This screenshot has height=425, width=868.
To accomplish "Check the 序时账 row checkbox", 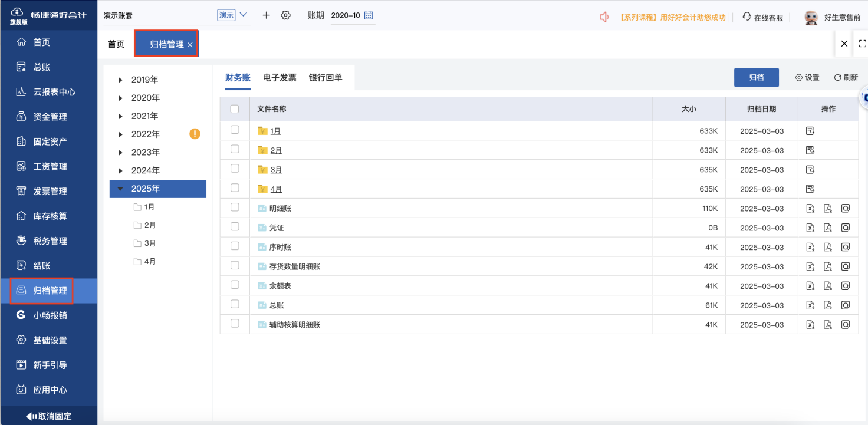I will pyautogui.click(x=235, y=246).
